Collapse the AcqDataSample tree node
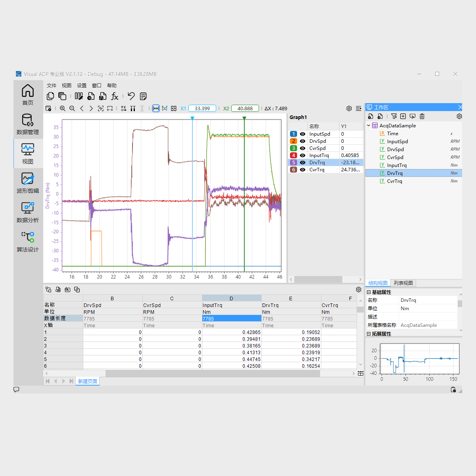 [369, 125]
